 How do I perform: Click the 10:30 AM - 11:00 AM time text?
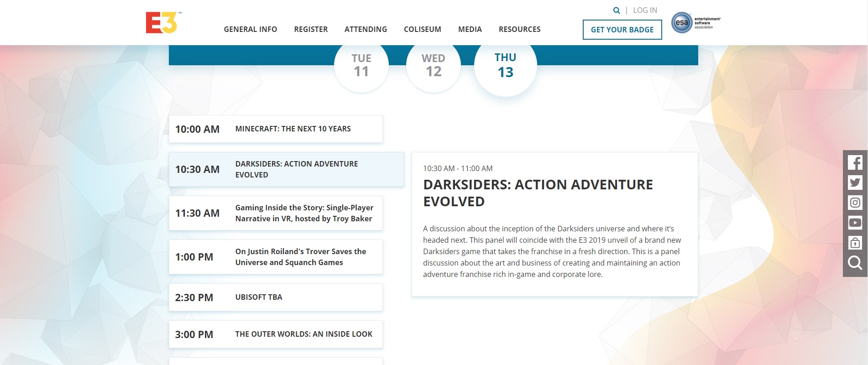click(458, 168)
